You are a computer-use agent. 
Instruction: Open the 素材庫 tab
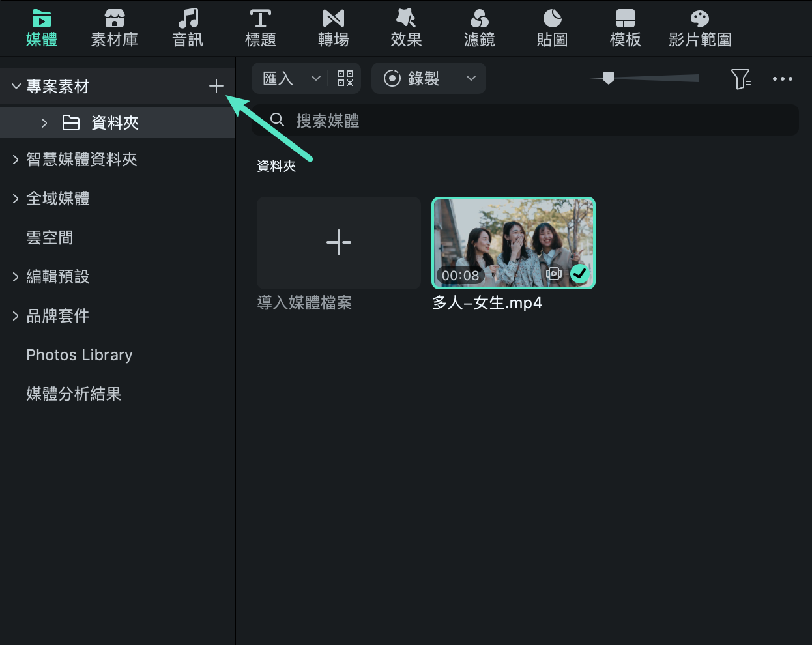(115, 29)
